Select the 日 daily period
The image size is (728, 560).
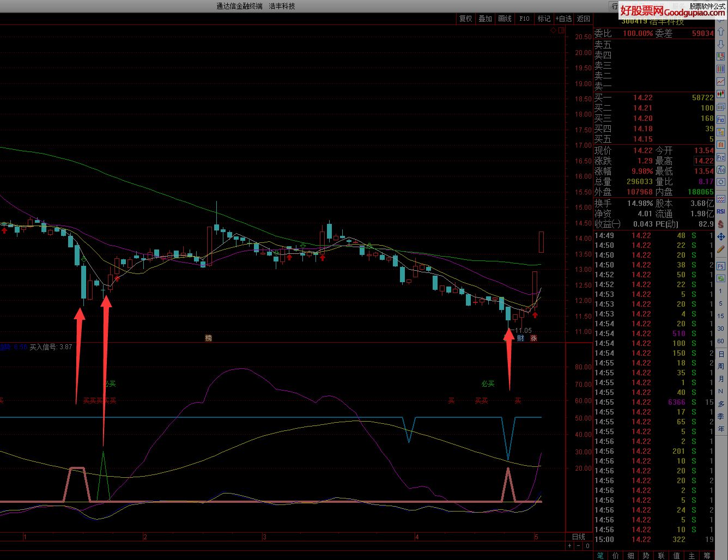(721, 354)
